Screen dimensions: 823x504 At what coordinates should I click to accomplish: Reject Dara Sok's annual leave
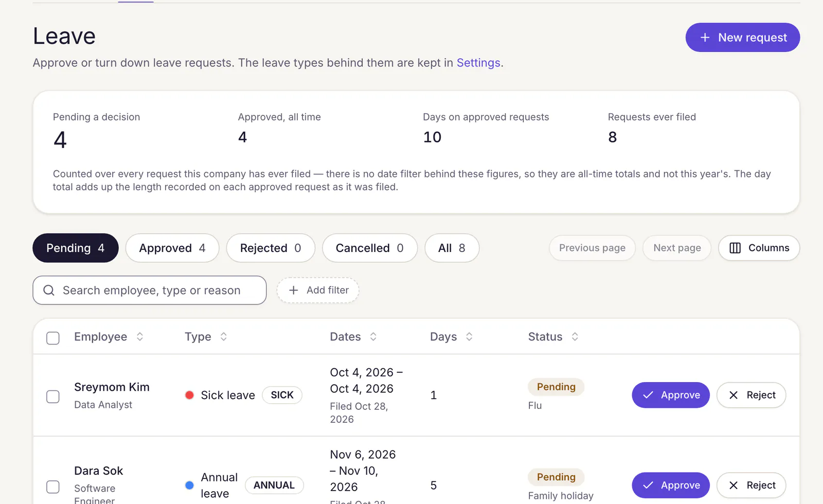(752, 485)
